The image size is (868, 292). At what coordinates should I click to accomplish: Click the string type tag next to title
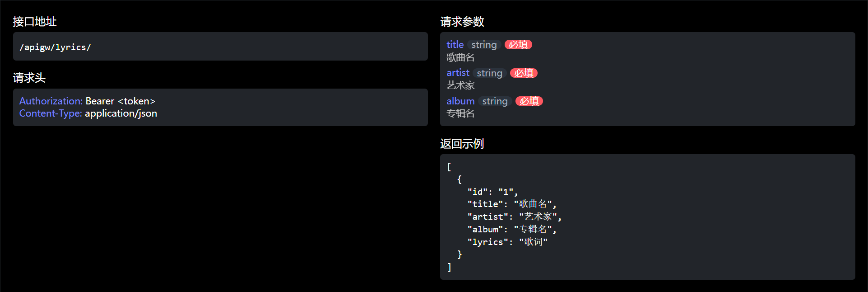click(484, 45)
